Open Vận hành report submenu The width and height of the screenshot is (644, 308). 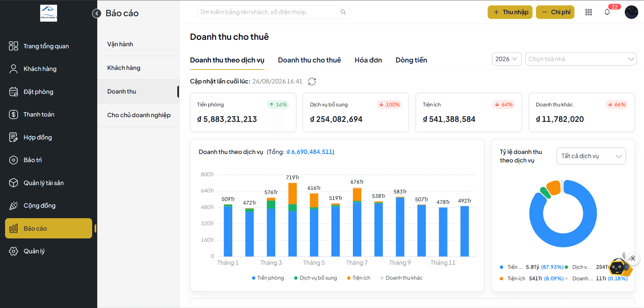[x=138, y=44]
